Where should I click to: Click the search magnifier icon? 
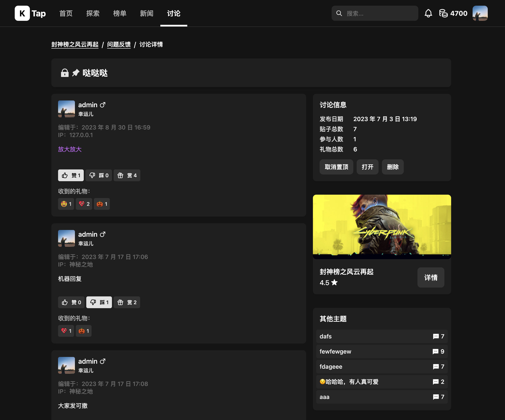pyautogui.click(x=339, y=13)
